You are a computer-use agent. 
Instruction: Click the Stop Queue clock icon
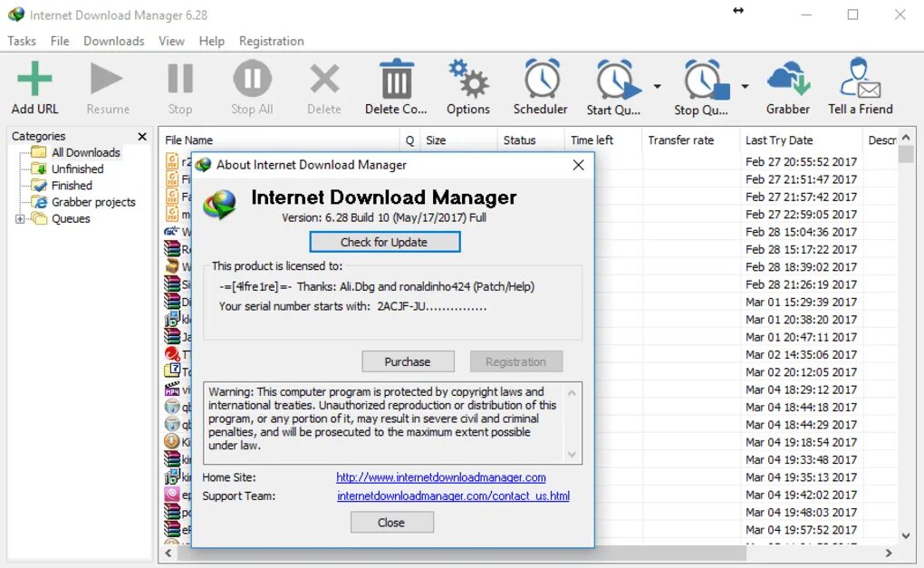click(x=706, y=80)
